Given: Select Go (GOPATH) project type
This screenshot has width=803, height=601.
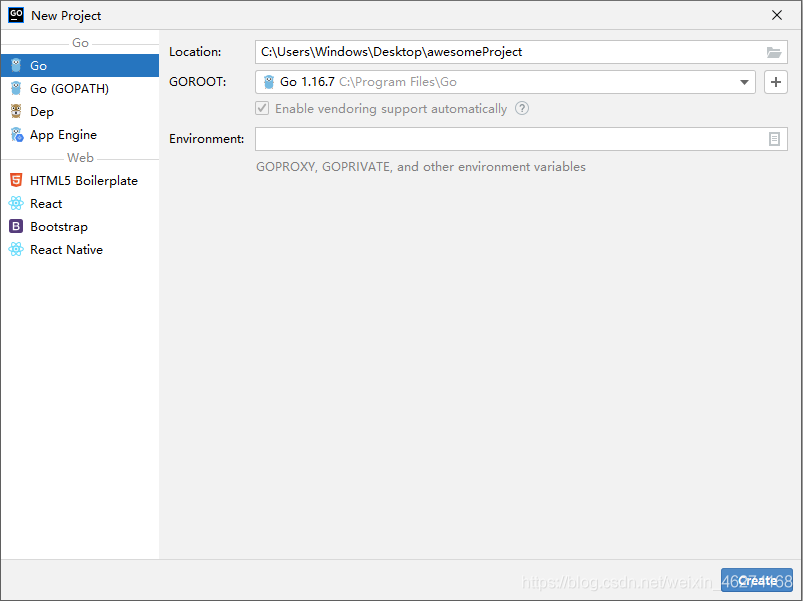Looking at the screenshot, I should point(69,89).
